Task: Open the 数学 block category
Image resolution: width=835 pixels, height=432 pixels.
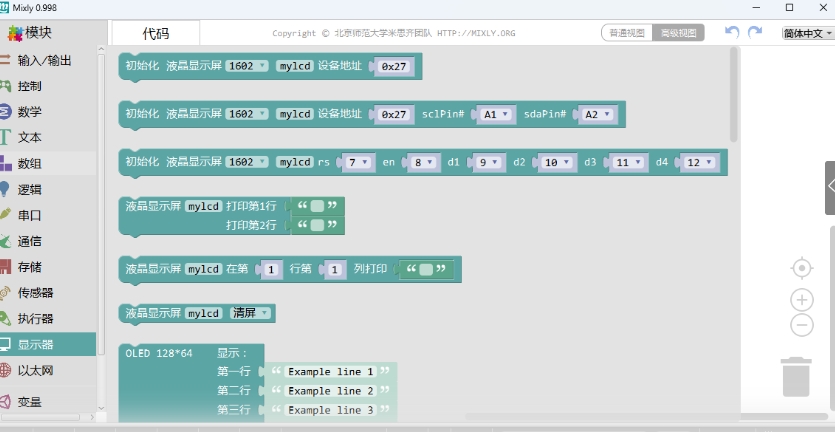Action: tap(30, 112)
